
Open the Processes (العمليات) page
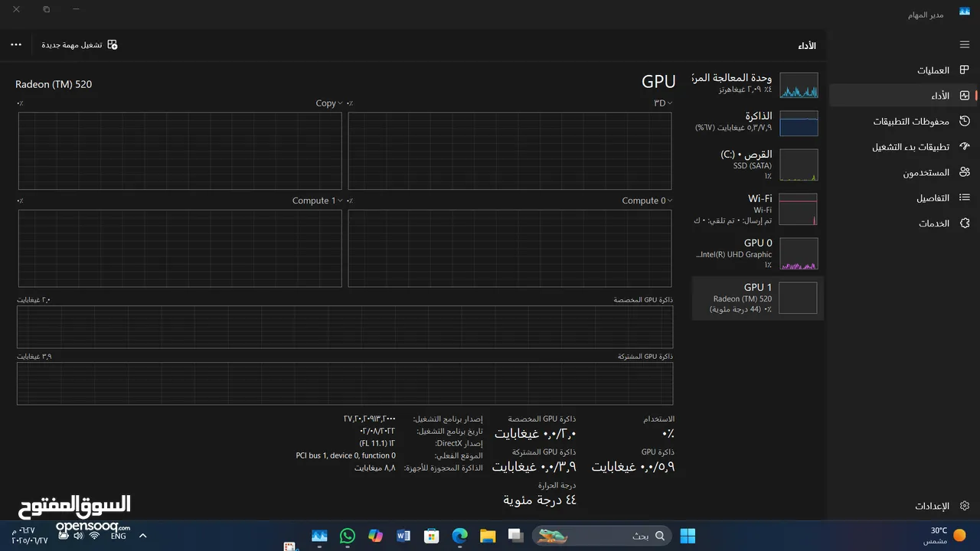click(903, 70)
